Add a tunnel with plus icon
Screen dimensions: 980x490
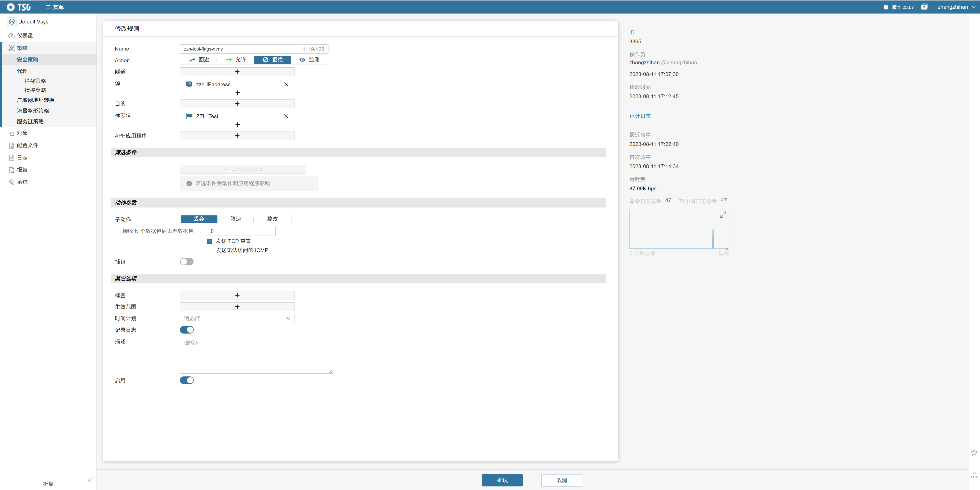(237, 72)
